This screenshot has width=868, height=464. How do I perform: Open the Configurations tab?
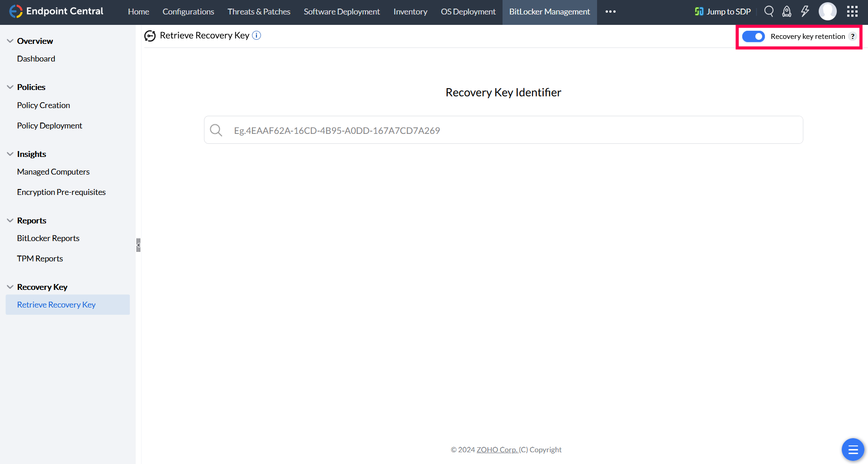tap(188, 12)
